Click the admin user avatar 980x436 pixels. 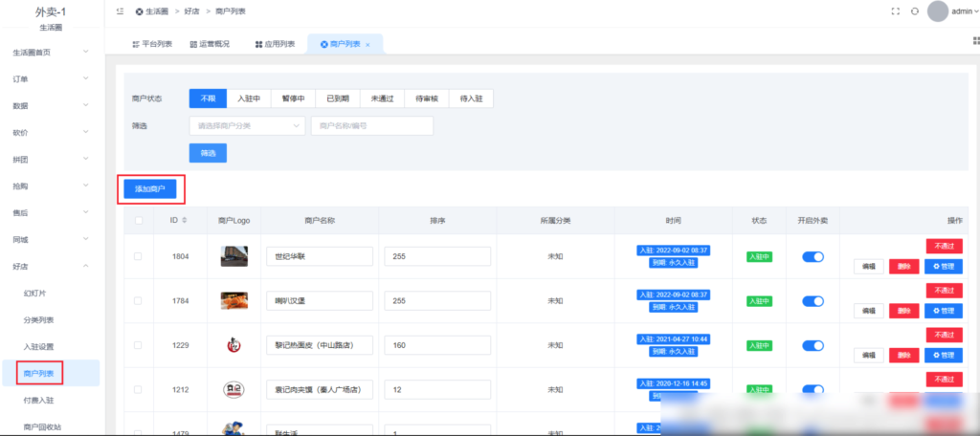click(938, 11)
